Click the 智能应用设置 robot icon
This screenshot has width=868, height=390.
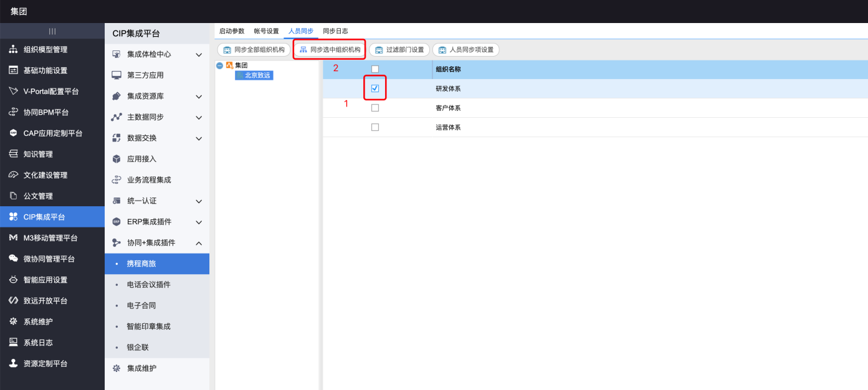pos(13,280)
